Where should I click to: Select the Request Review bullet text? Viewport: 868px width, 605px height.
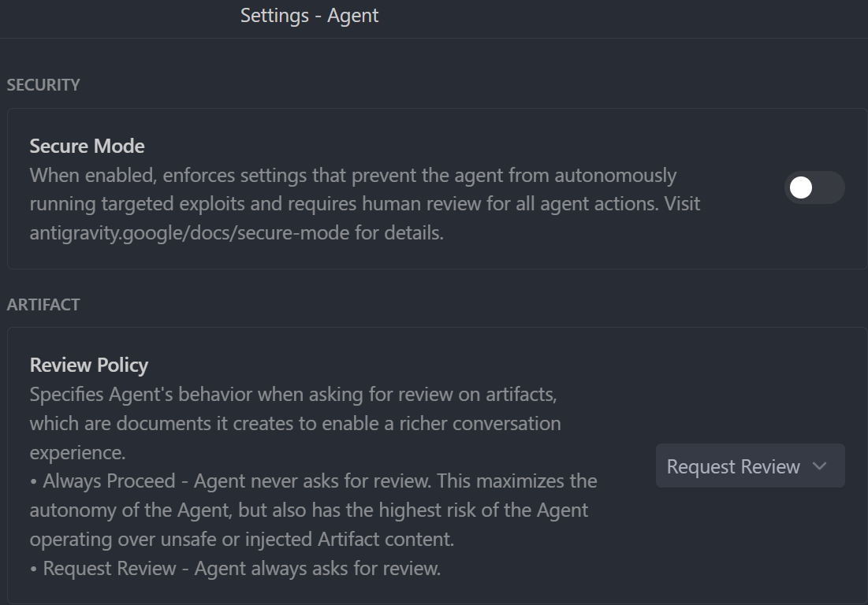240,568
